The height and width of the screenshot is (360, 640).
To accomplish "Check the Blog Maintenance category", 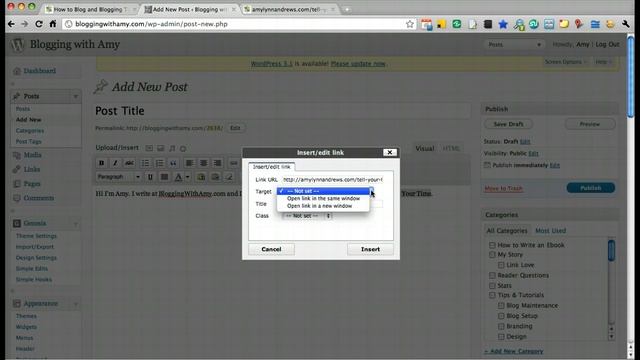I will click(501, 305).
